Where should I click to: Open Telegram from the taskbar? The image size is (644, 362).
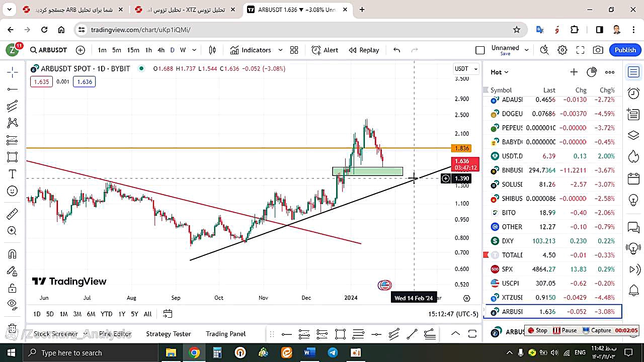click(333, 353)
